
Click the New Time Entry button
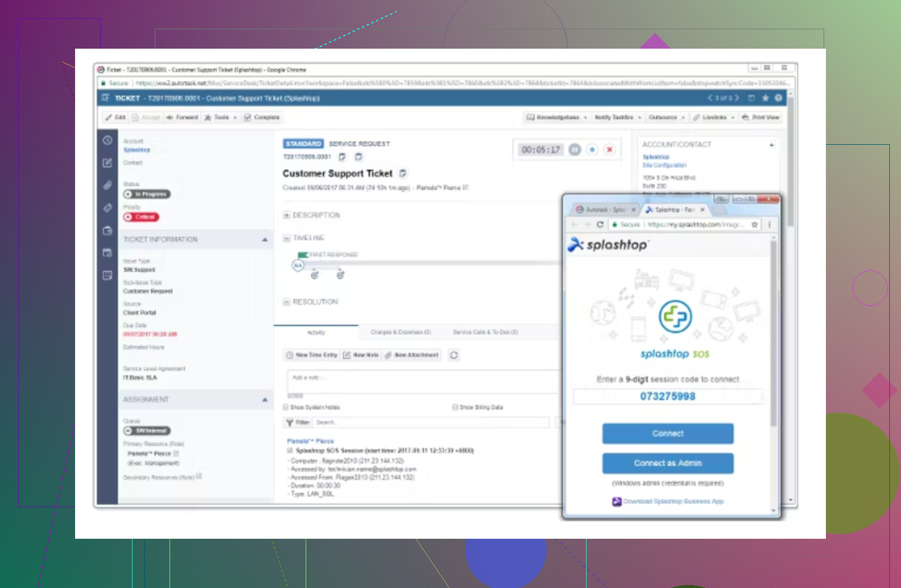pyautogui.click(x=311, y=355)
